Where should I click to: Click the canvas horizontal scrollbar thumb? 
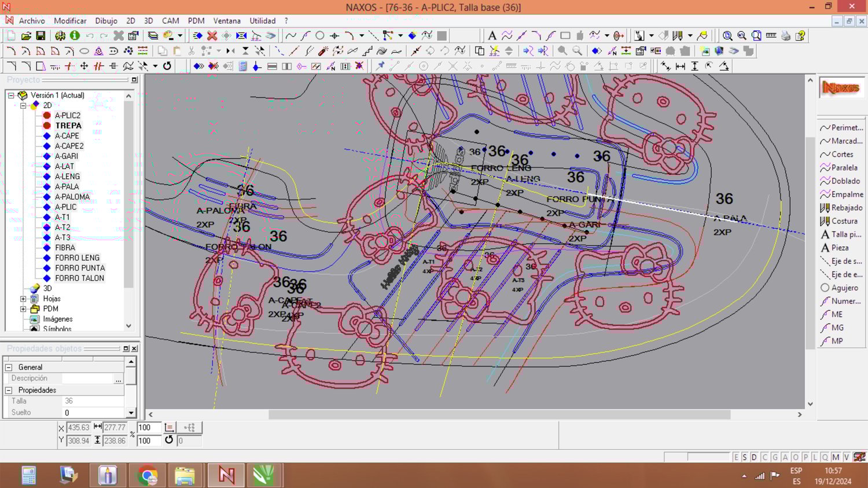(499, 414)
